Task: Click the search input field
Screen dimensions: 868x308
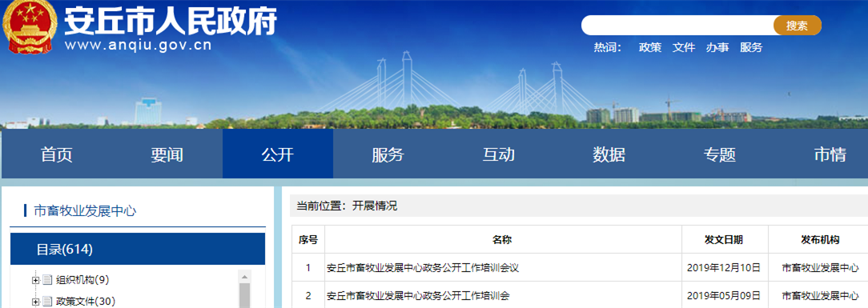Action: tap(677, 26)
